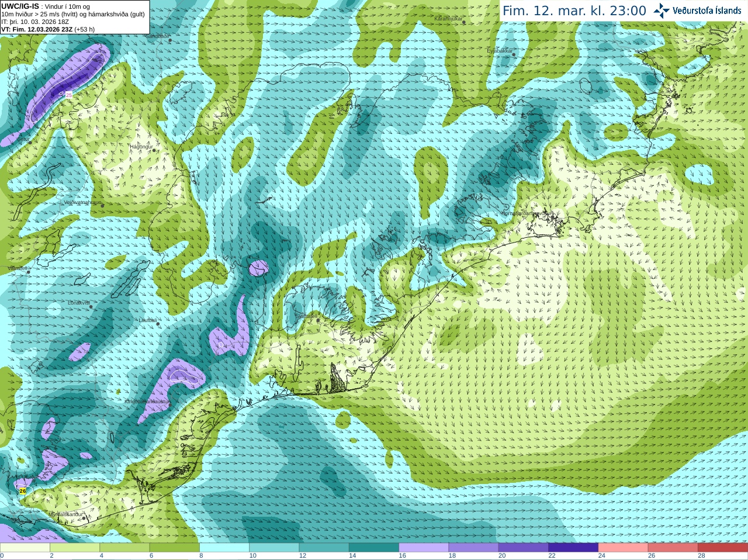Click the Hágöngur place label
748x560 pixels.
(141, 146)
